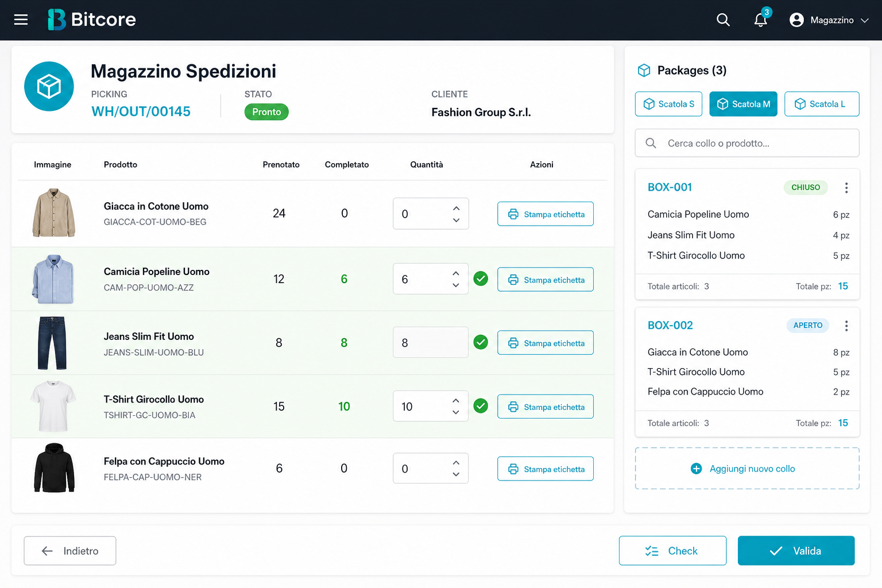Increase quantity for Camicia Popeline Uomo

[x=456, y=273]
